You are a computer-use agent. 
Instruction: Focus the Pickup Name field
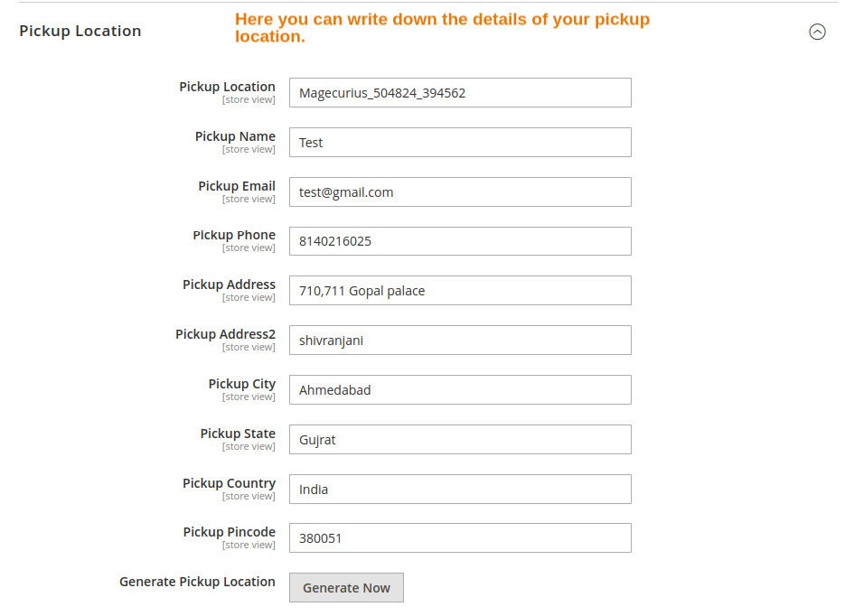[x=460, y=142]
